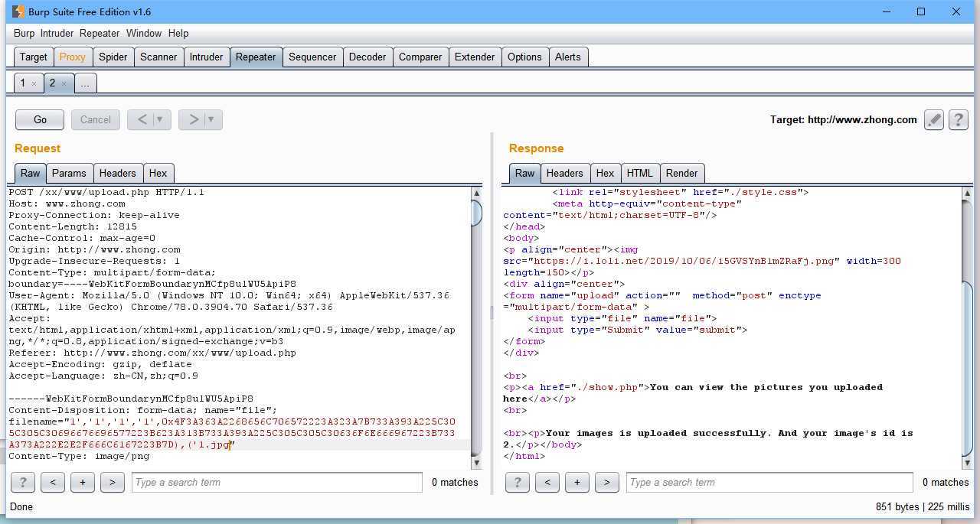This screenshot has width=980, height=524.
Task: Send the request with Go button
Action: click(x=41, y=119)
